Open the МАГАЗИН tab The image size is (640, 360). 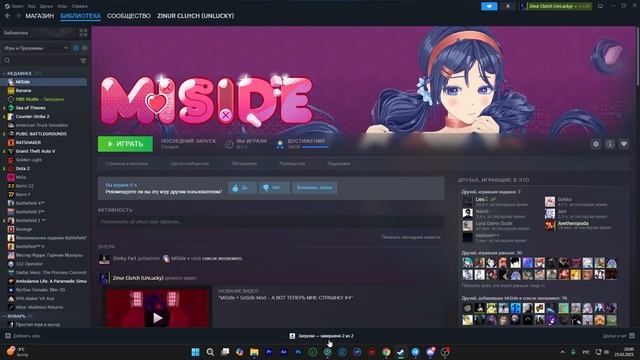click(40, 16)
